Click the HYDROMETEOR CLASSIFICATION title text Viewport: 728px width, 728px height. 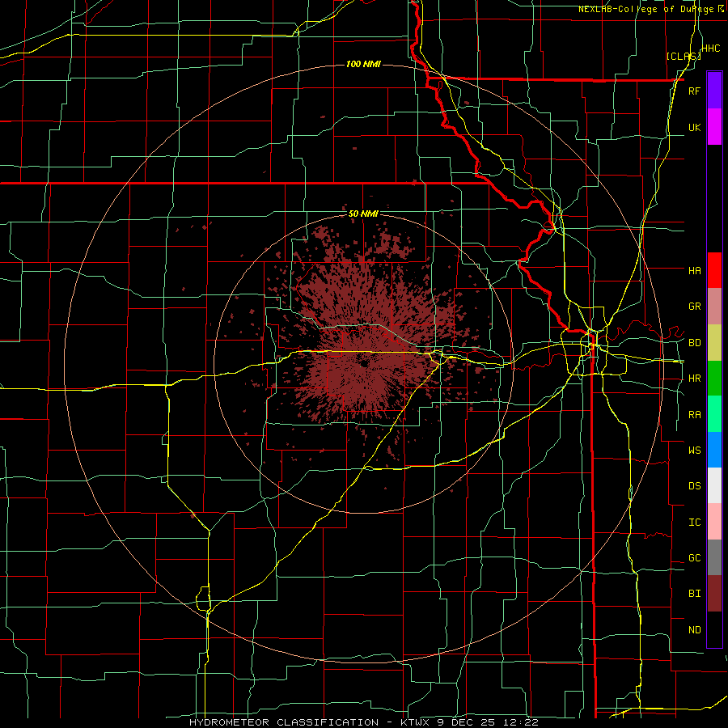pos(284,722)
